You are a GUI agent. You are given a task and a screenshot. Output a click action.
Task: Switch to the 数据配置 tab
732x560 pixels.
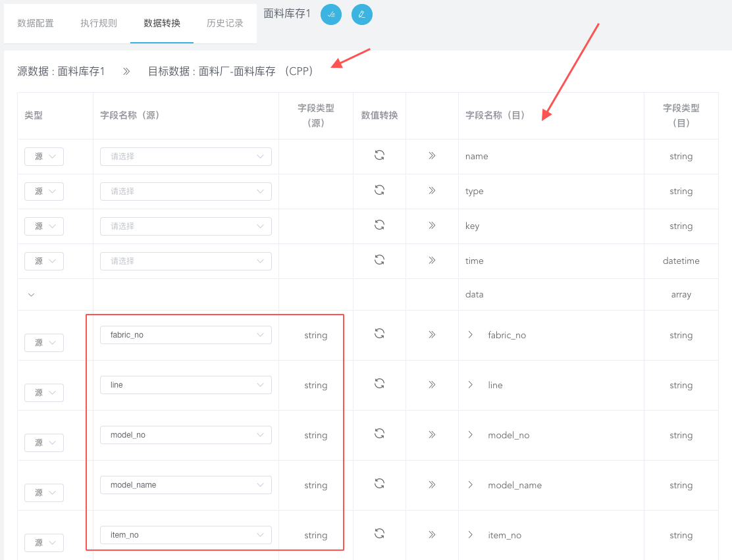click(36, 23)
